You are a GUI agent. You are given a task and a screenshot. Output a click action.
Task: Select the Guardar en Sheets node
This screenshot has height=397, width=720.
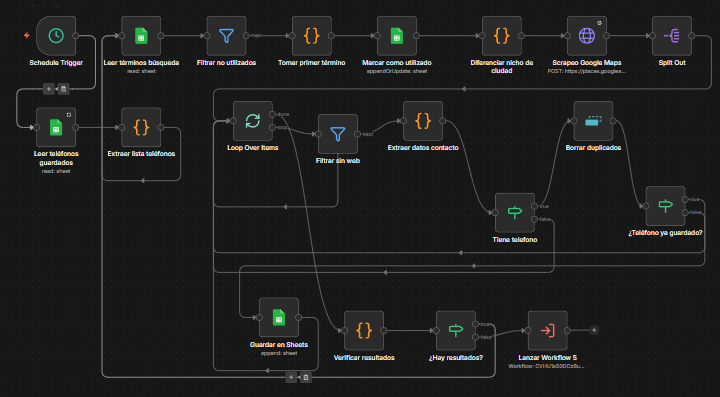click(x=279, y=317)
